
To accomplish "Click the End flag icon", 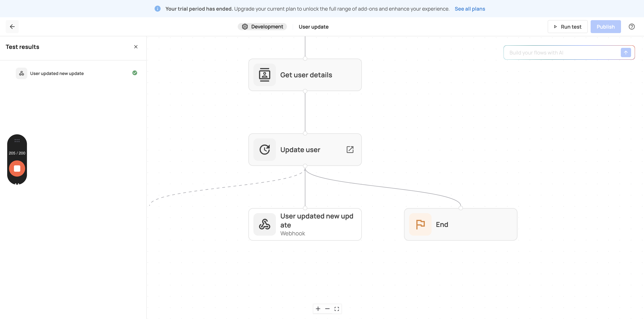I will pyautogui.click(x=420, y=224).
